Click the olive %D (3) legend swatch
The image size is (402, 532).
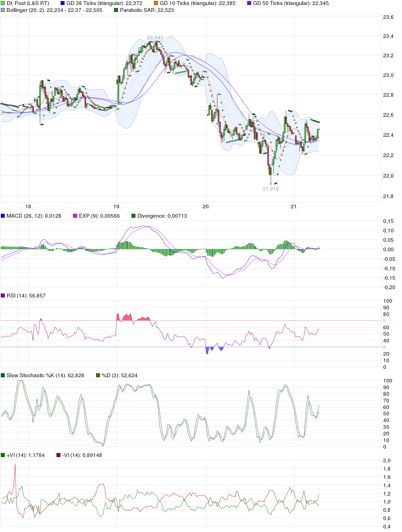[x=98, y=375]
